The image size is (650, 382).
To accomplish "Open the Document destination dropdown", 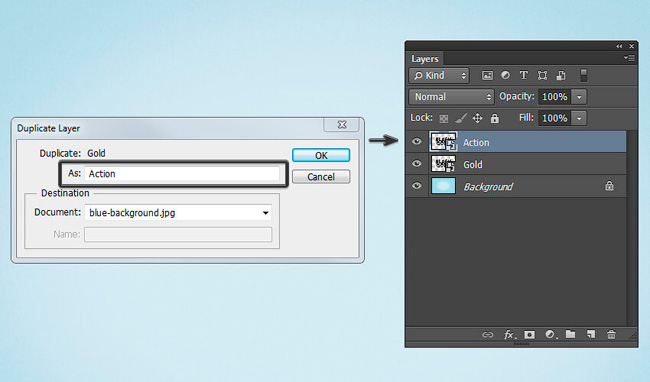I will click(x=178, y=213).
